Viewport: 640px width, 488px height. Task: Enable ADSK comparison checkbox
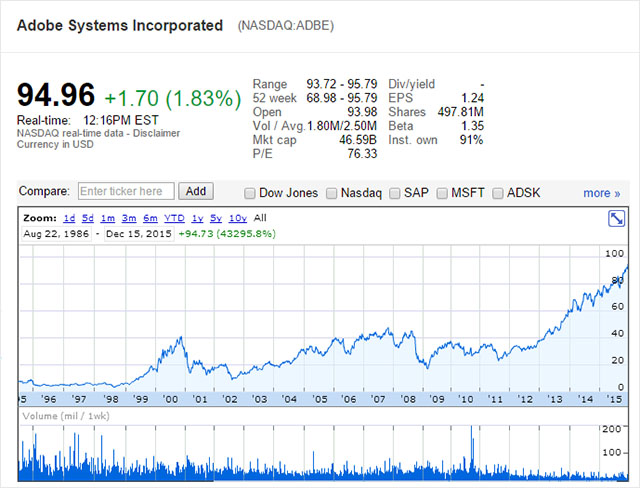pos(498,193)
